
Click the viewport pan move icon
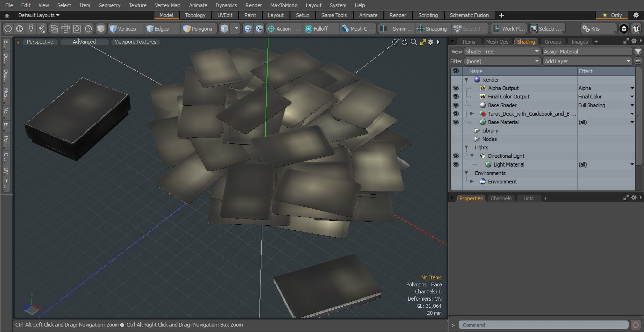(395, 42)
